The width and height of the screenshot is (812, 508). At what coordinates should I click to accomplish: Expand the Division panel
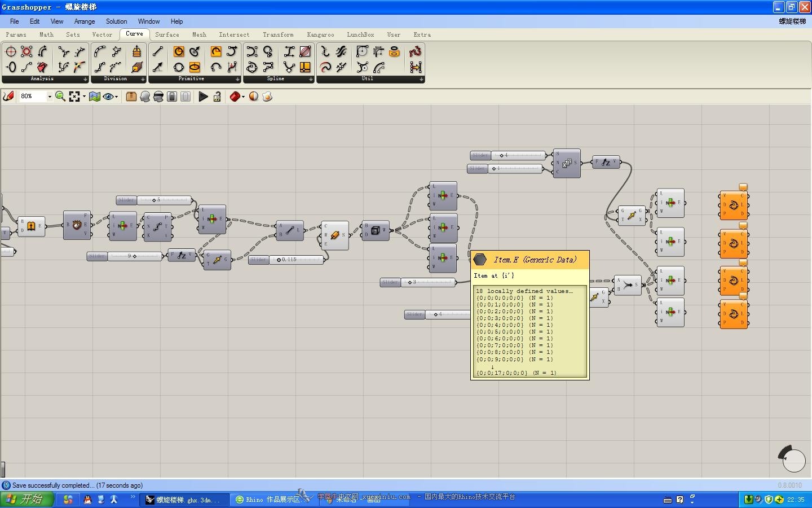click(x=142, y=79)
